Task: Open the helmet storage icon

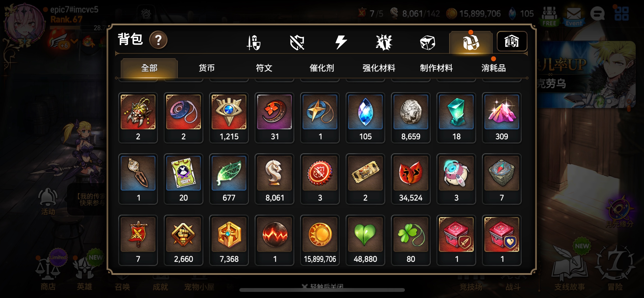Action: [x=512, y=42]
